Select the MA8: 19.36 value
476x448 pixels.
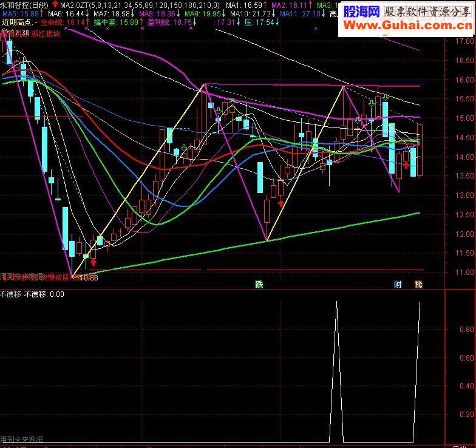[157, 13]
